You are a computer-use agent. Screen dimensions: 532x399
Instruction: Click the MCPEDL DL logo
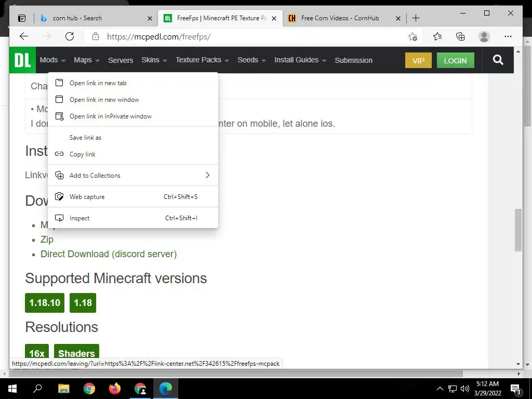(22, 60)
